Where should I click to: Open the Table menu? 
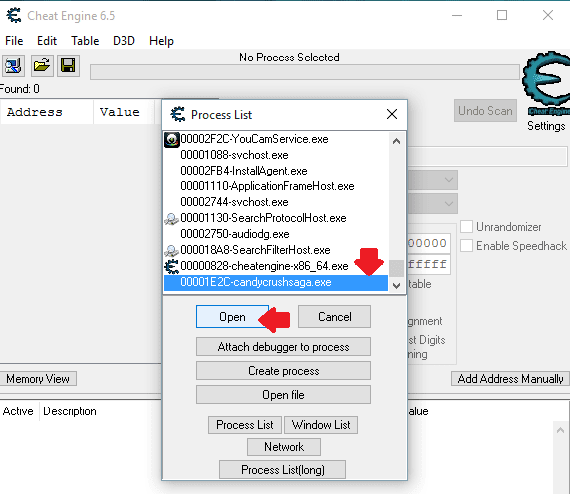point(85,41)
